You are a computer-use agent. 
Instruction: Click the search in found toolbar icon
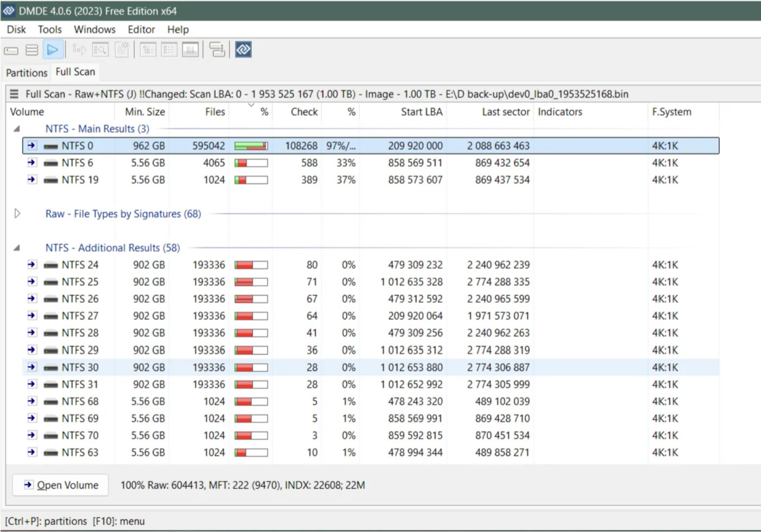100,50
